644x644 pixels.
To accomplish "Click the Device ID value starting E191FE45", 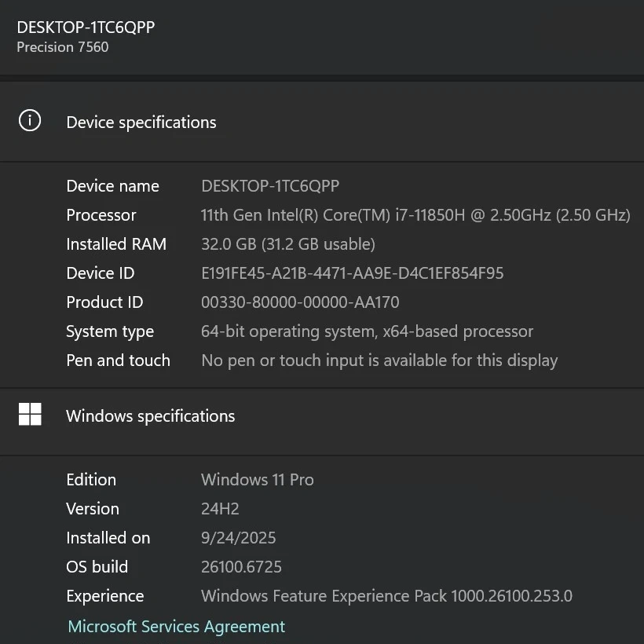I will pos(352,273).
